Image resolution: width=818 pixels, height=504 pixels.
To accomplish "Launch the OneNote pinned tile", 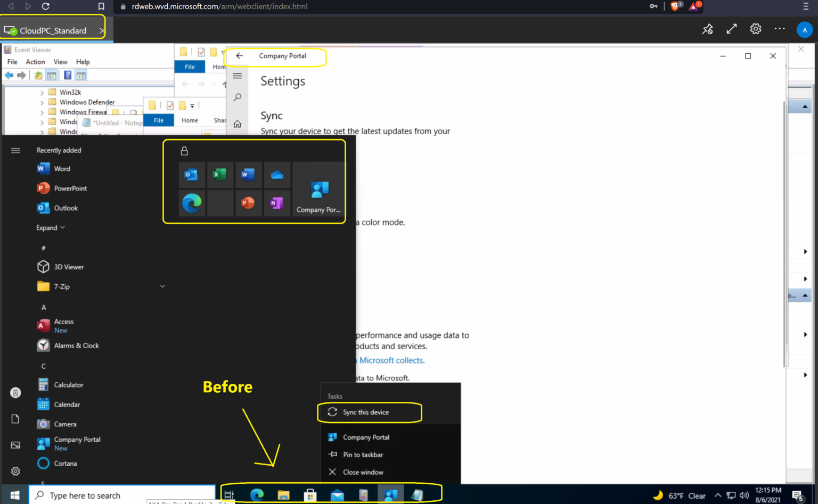I will coord(277,203).
